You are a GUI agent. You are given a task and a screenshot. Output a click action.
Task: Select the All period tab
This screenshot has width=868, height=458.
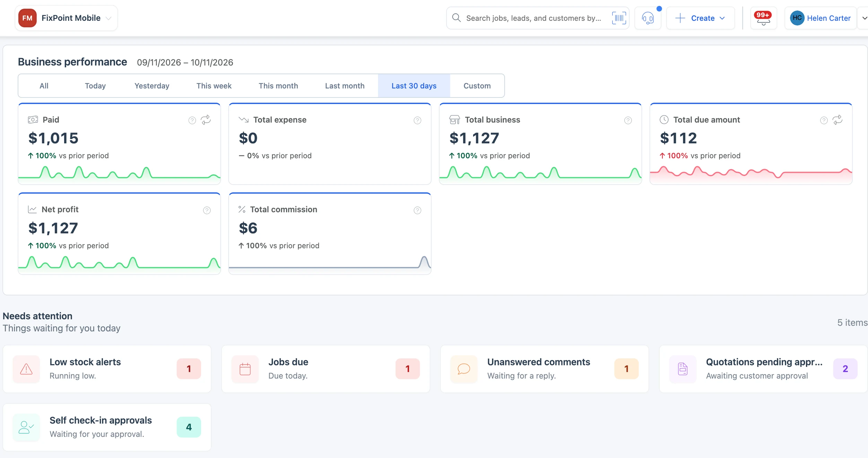point(44,86)
